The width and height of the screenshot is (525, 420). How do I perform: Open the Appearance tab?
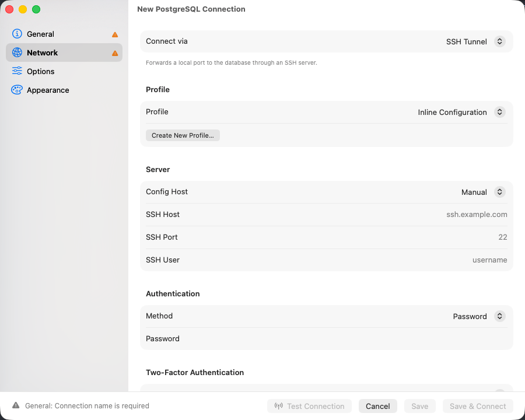click(64, 90)
